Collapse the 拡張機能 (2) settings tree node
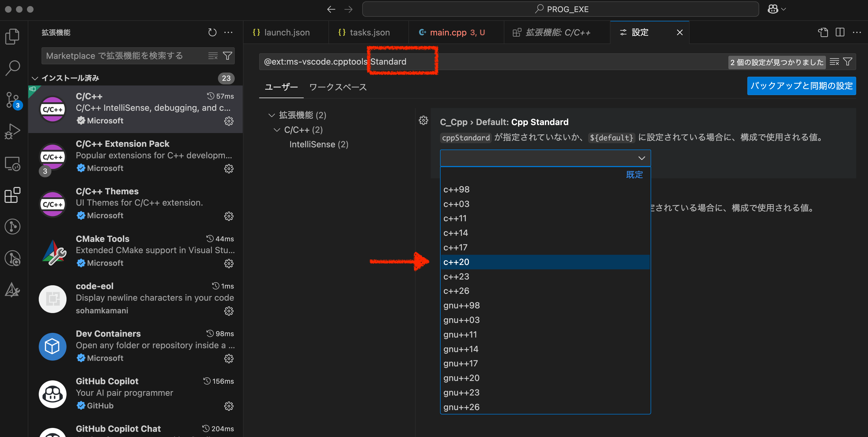Image resolution: width=868 pixels, height=437 pixels. tap(272, 115)
